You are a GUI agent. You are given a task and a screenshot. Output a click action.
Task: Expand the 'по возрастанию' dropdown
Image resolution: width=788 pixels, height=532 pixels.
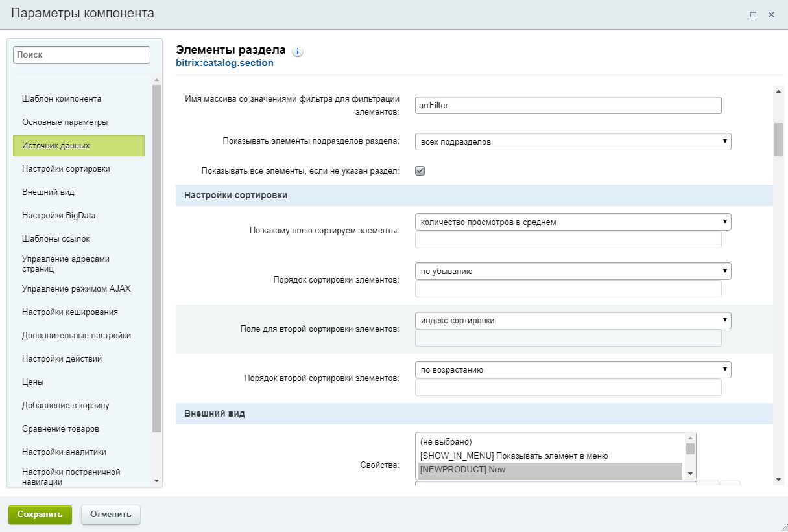[x=573, y=370]
